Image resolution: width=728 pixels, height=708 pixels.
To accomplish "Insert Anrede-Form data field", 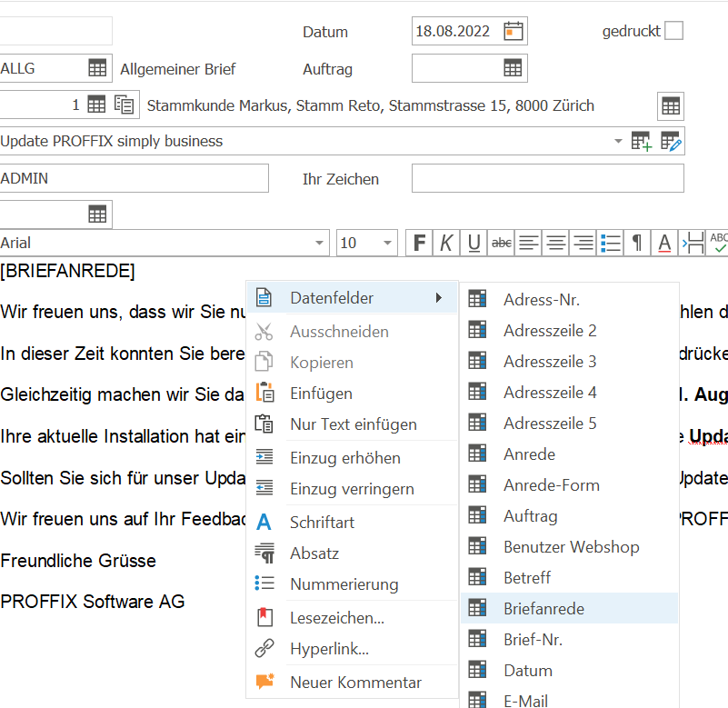I will coord(569,485).
